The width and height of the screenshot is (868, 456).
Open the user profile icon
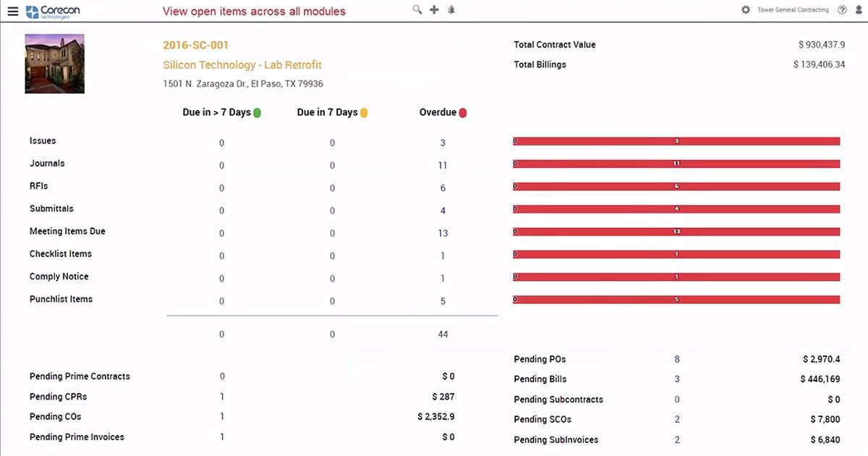pyautogui.click(x=859, y=10)
